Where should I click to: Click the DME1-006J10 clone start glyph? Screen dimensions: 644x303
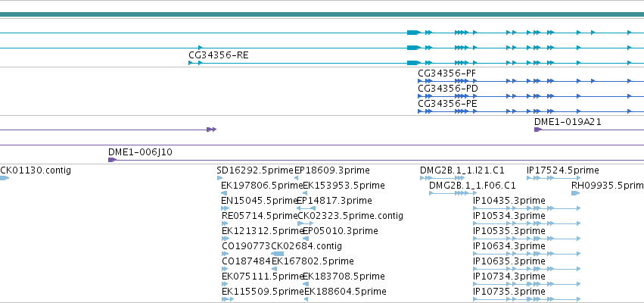click(x=112, y=160)
